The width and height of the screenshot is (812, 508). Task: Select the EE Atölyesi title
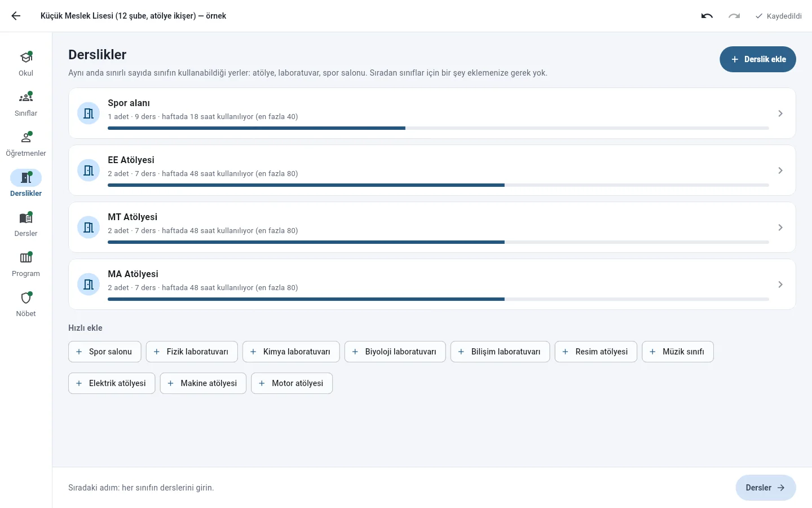point(131,160)
